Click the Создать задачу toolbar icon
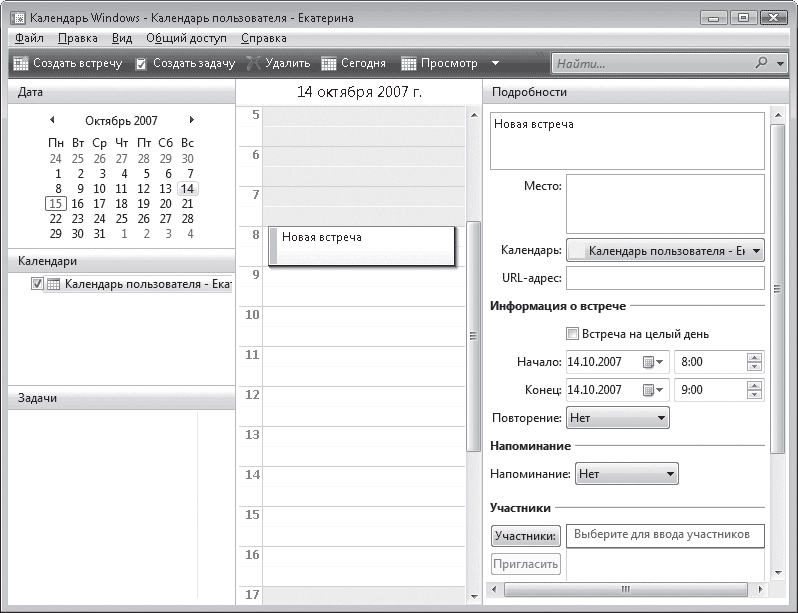This screenshot has height=613, width=798. [142, 63]
